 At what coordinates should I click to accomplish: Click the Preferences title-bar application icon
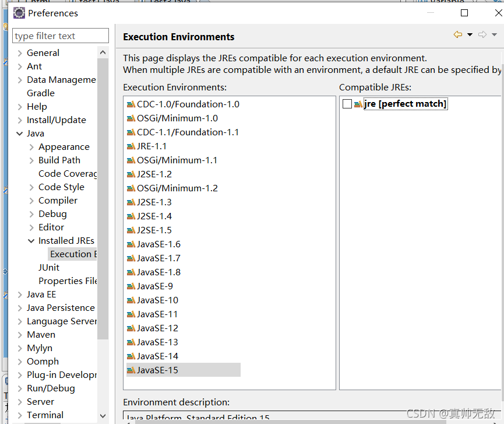coord(19,12)
